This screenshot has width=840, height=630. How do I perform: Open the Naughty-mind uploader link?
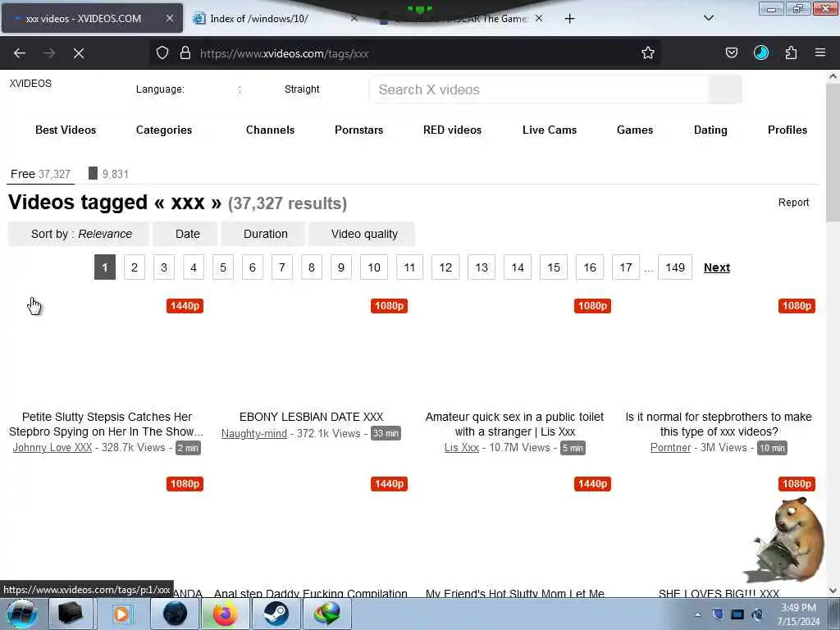pyautogui.click(x=254, y=433)
